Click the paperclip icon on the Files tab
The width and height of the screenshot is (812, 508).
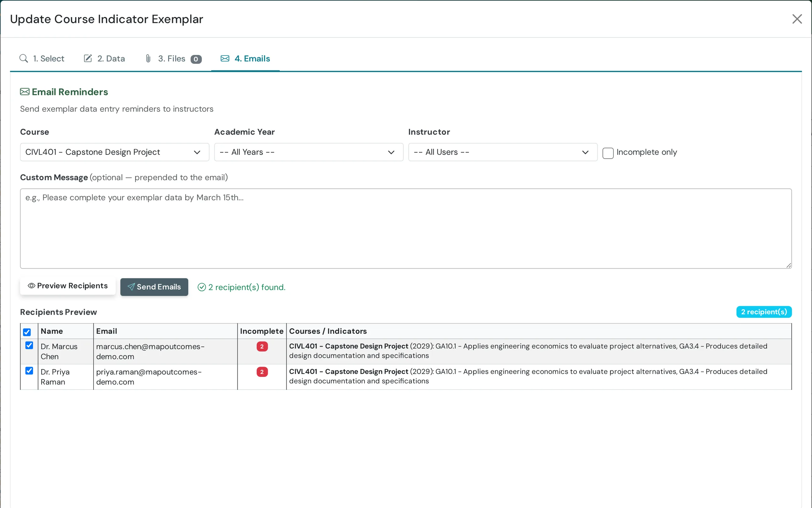pyautogui.click(x=148, y=58)
